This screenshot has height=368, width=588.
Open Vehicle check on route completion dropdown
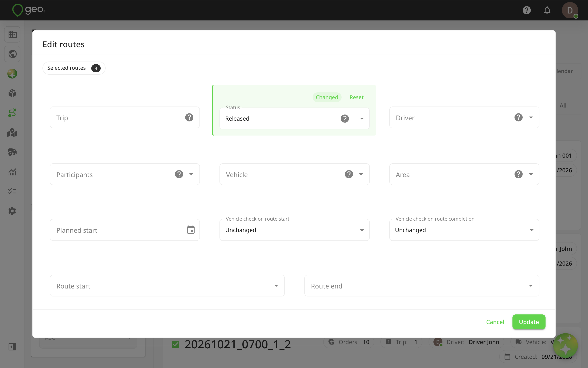[464, 230]
